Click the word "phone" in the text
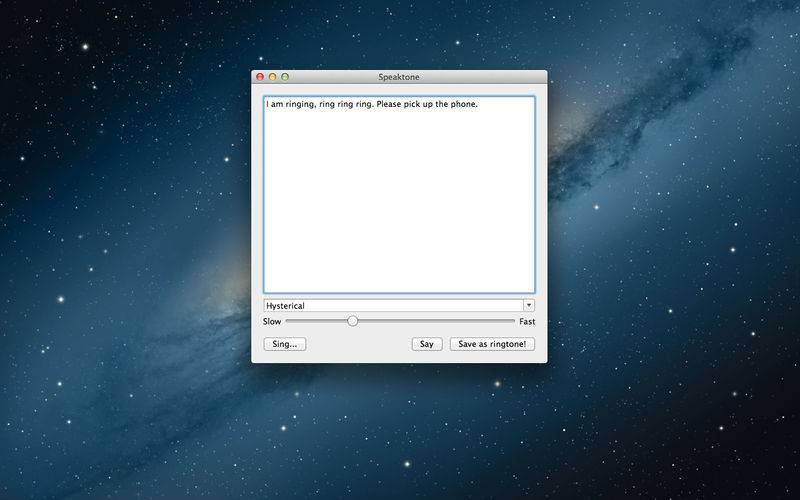This screenshot has height=500, width=800. tap(463, 104)
